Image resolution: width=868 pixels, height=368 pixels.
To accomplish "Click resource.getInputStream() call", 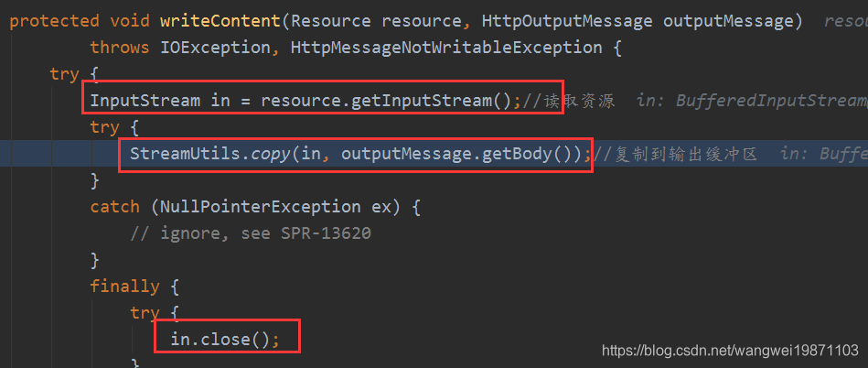I will (x=386, y=101).
